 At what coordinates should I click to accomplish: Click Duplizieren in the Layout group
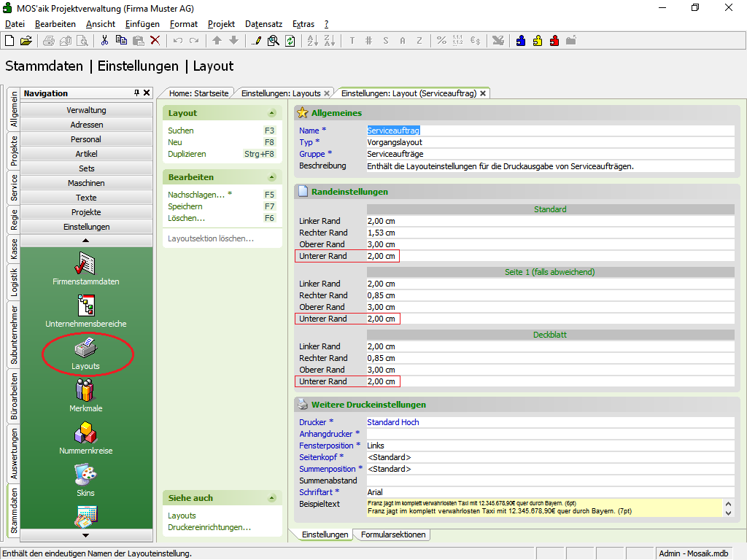click(x=187, y=154)
